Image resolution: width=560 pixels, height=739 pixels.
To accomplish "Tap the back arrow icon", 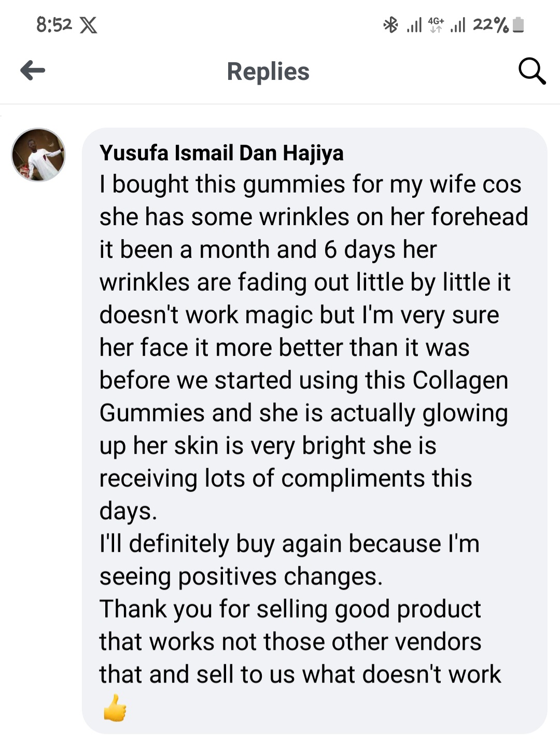I will click(x=33, y=70).
